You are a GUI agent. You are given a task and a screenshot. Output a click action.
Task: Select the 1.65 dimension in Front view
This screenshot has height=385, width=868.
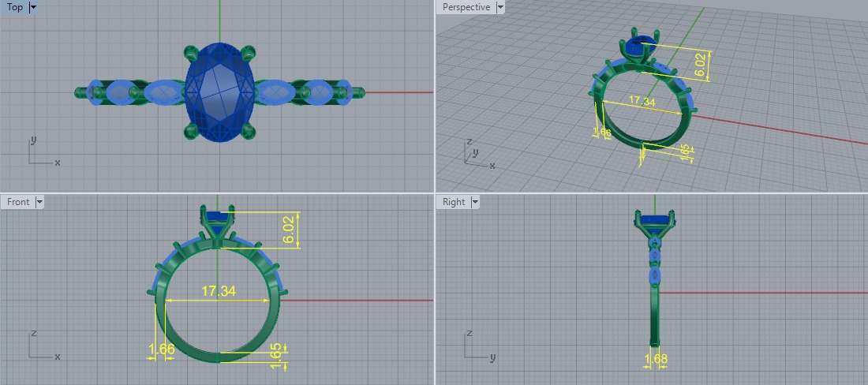tap(276, 356)
